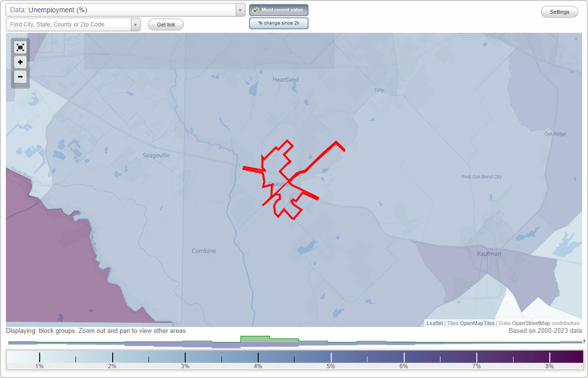Open the Settings button

[560, 12]
